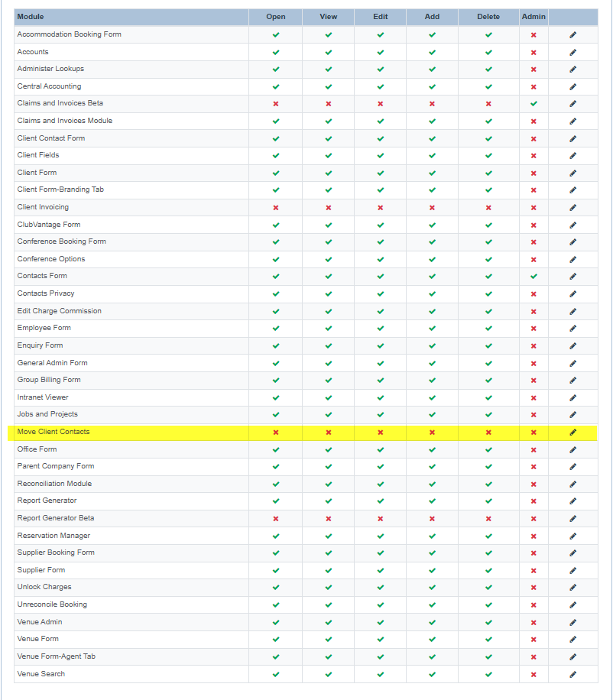Click the Add column header

tap(432, 17)
